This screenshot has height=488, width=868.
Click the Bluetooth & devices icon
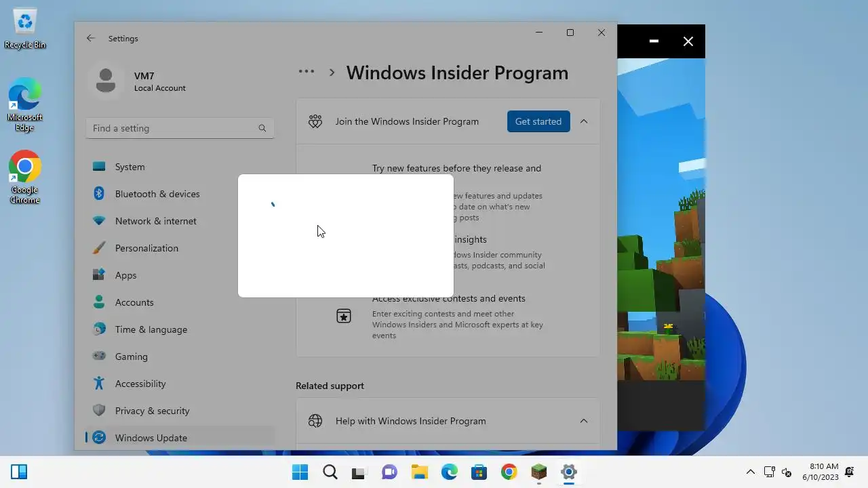(x=99, y=194)
